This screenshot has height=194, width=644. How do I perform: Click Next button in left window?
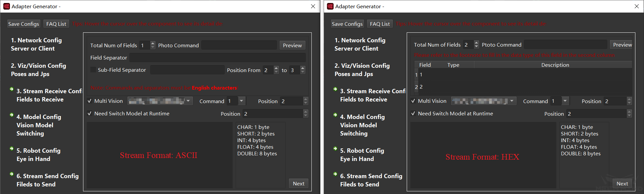pos(299,183)
